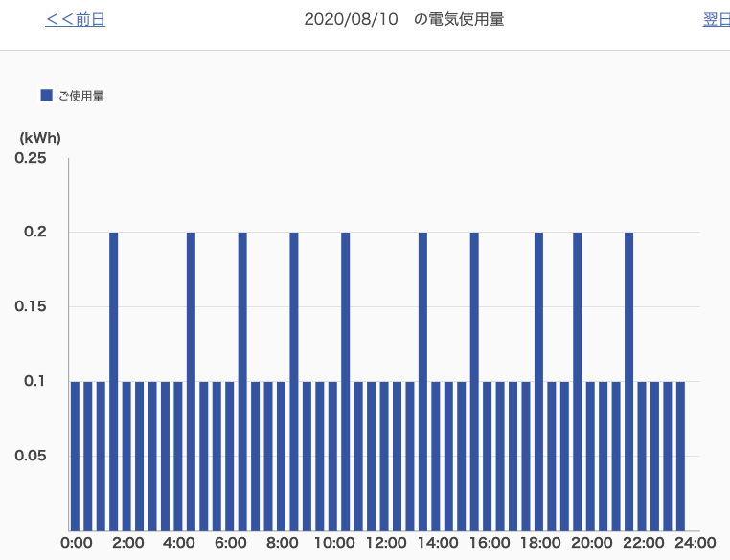Image resolution: width=730 pixels, height=560 pixels.
Task: Click the tall usage bar at 21:30
Action: click(x=629, y=381)
